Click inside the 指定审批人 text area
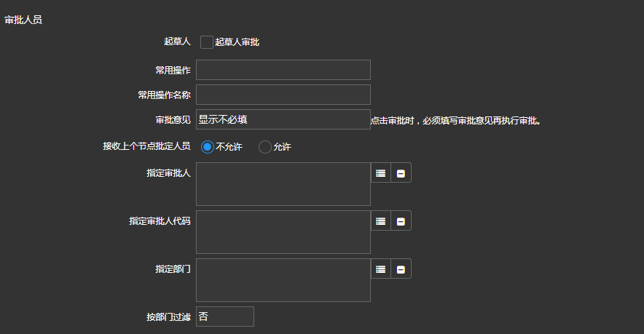 [283, 184]
